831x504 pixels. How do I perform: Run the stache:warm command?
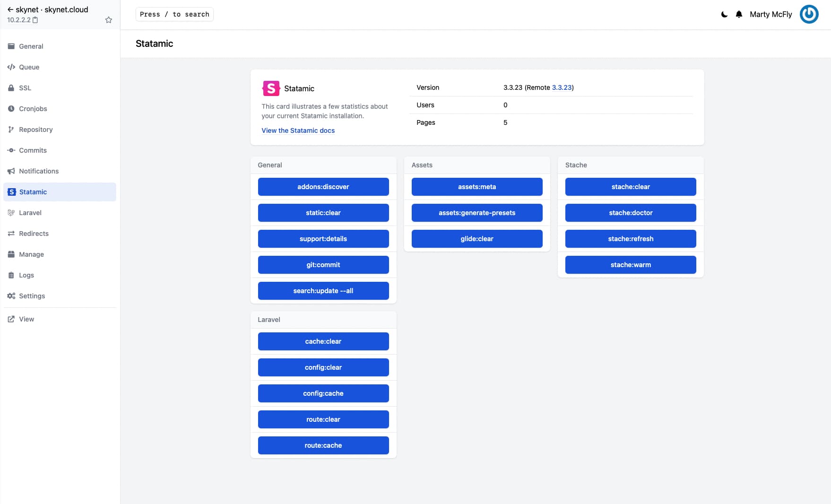631,265
